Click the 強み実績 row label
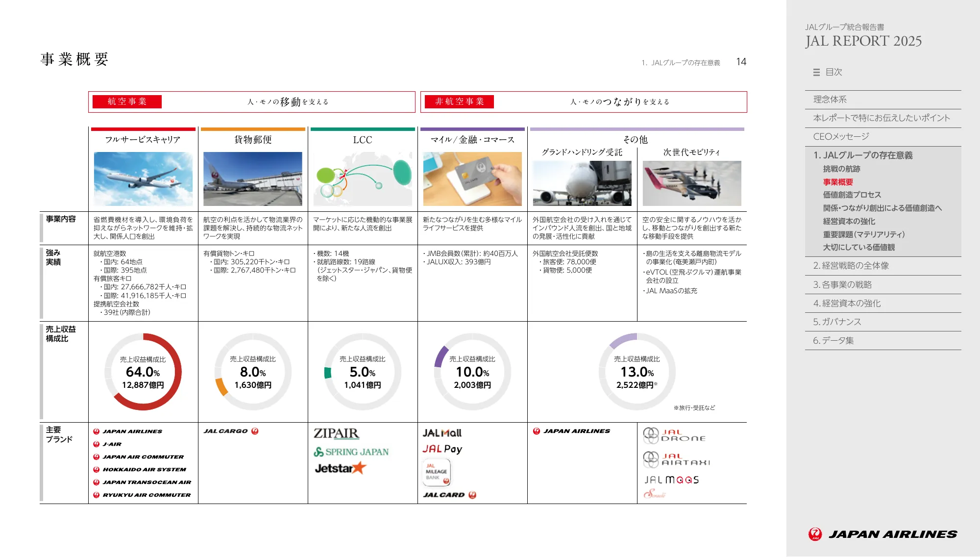This screenshot has height=557, width=980. coord(53,257)
